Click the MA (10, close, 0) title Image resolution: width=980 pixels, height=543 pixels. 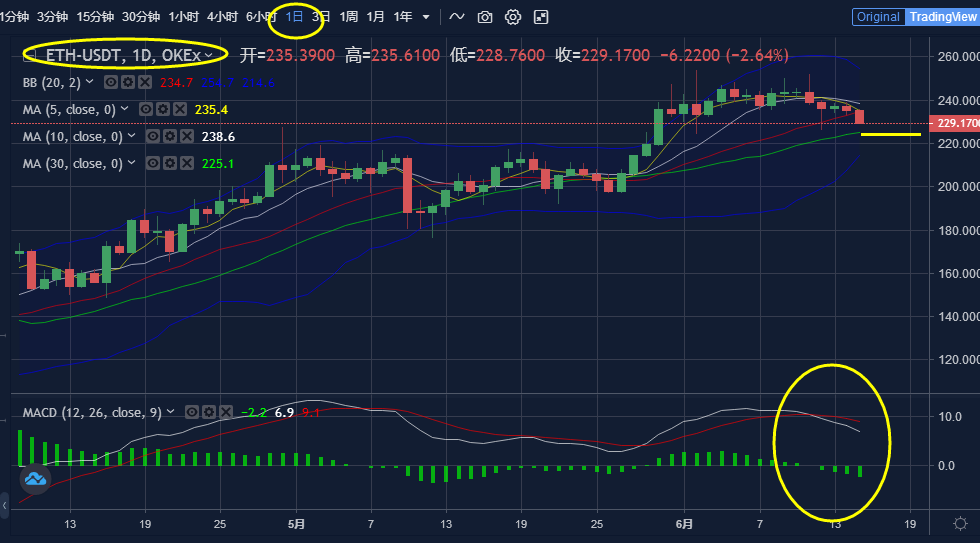tap(72, 137)
